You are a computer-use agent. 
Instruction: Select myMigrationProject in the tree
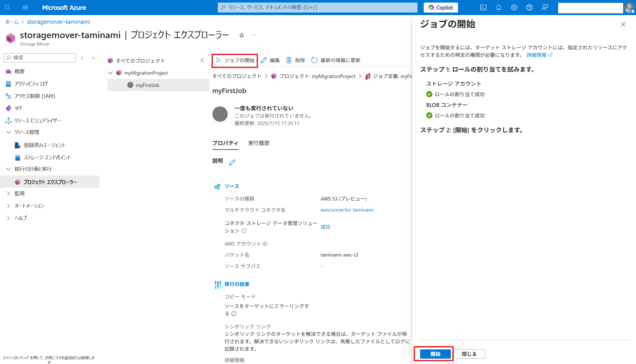146,73
